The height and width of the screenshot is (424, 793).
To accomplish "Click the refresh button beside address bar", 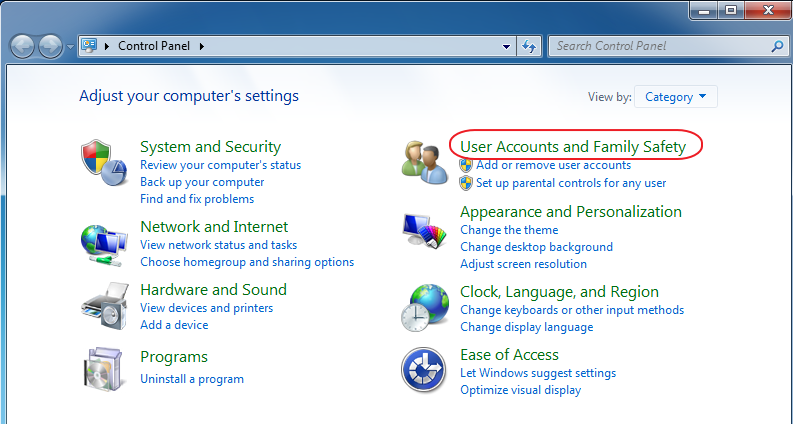I will point(530,46).
